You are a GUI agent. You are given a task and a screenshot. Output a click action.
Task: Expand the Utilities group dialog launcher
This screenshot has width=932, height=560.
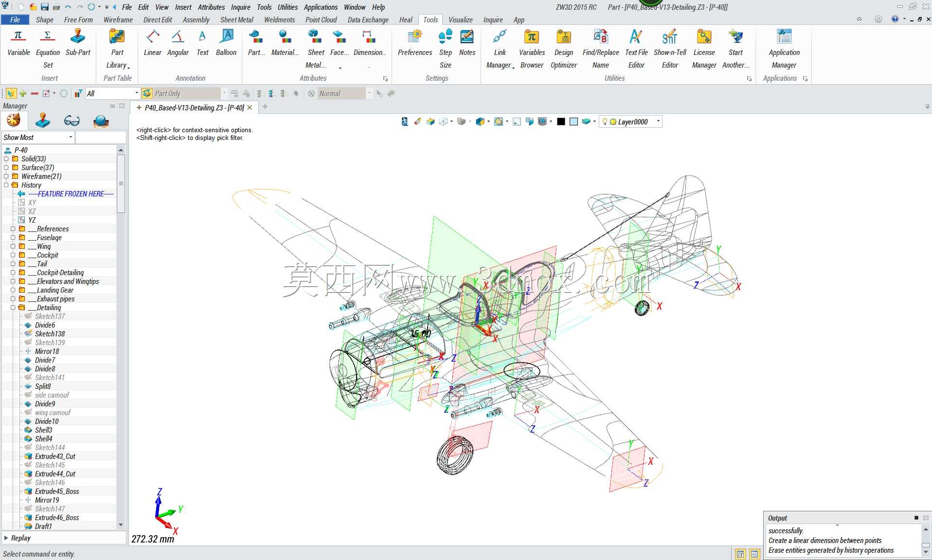point(749,79)
